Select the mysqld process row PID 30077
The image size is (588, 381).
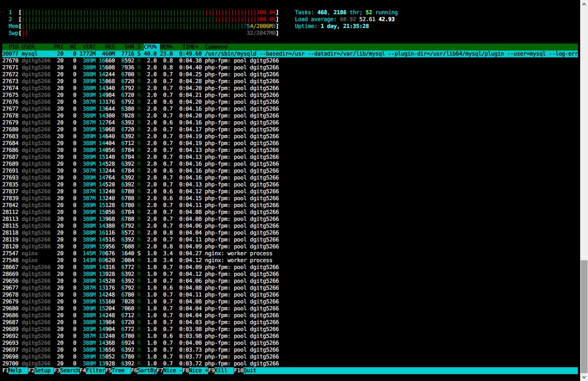tap(290, 54)
